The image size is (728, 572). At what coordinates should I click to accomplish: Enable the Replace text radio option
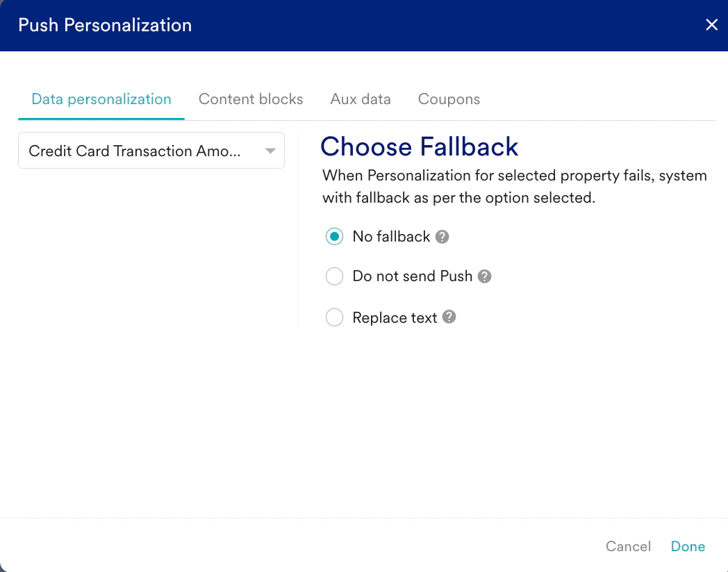(335, 318)
